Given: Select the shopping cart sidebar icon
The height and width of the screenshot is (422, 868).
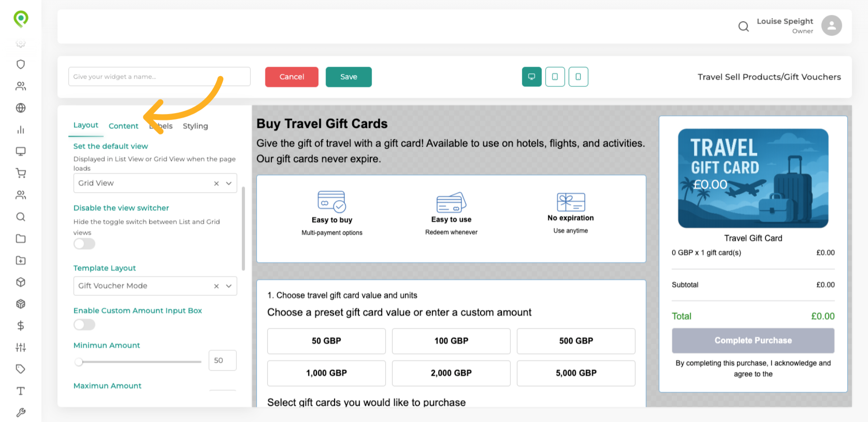Looking at the screenshot, I should click(20, 173).
